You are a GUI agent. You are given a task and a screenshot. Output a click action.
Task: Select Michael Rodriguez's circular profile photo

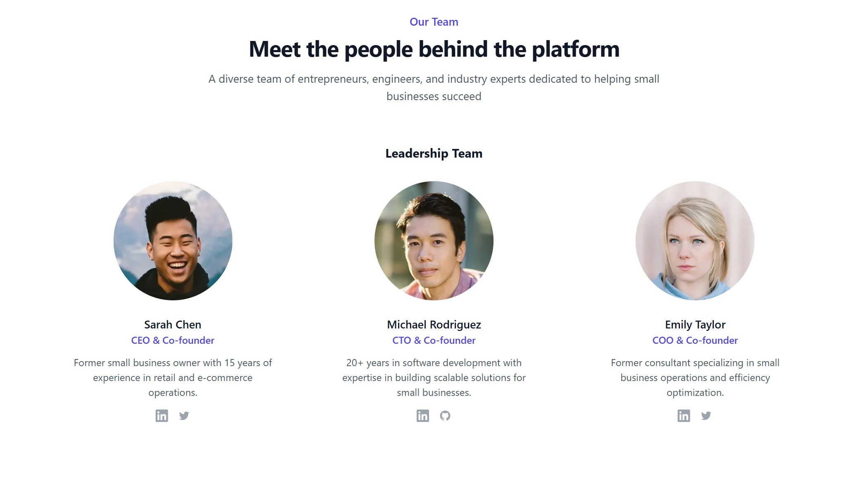434,241
